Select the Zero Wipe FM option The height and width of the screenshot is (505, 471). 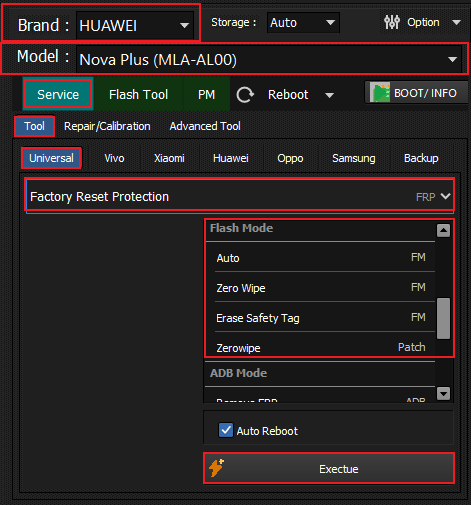[321, 288]
